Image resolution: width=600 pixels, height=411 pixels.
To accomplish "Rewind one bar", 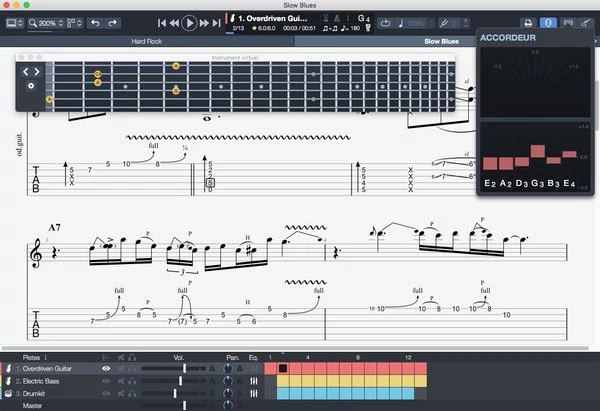I will pos(174,23).
